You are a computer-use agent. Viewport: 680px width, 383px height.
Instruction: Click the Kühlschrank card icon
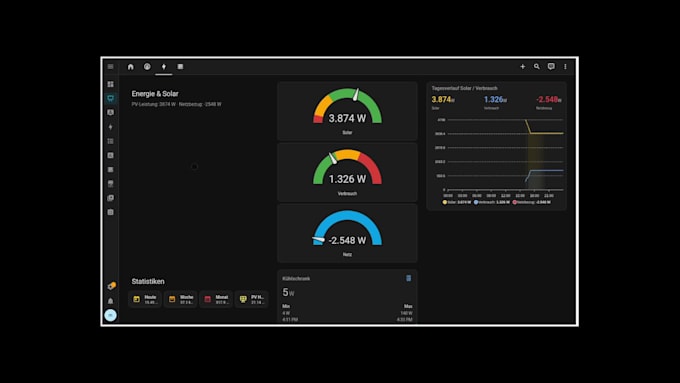tap(409, 278)
